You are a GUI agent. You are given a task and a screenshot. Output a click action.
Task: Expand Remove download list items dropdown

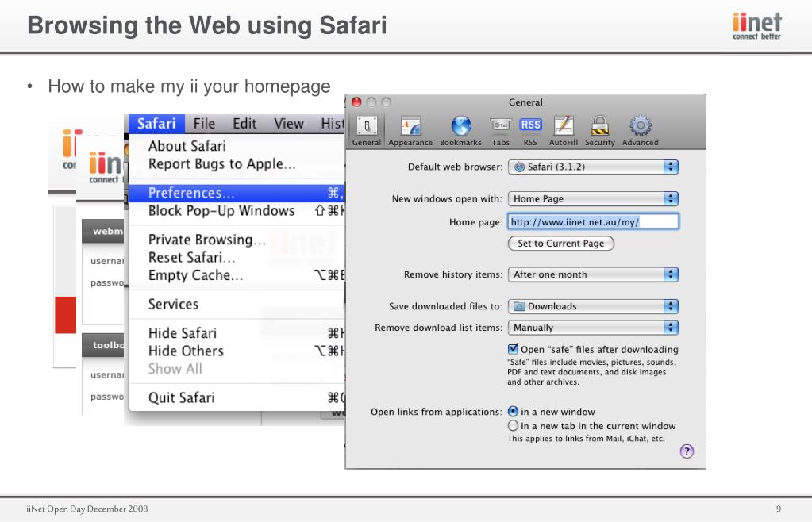tap(593, 328)
